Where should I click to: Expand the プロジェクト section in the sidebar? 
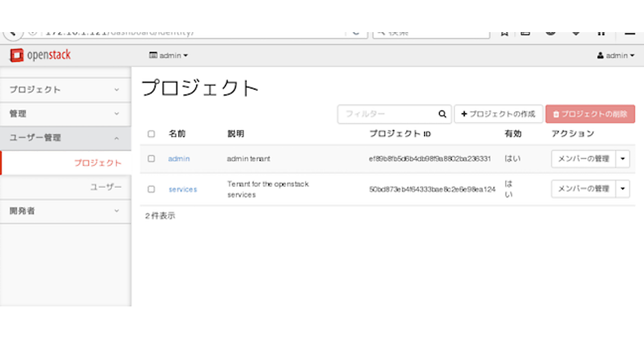pos(65,90)
